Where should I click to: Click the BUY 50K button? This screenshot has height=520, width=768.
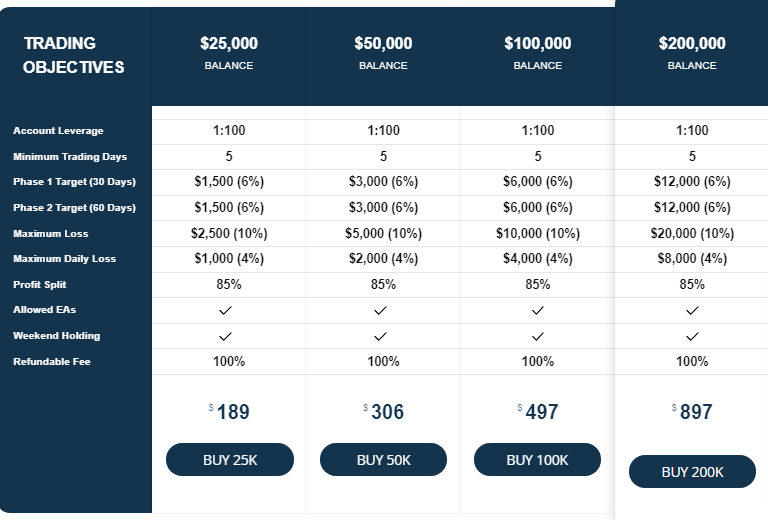point(384,460)
